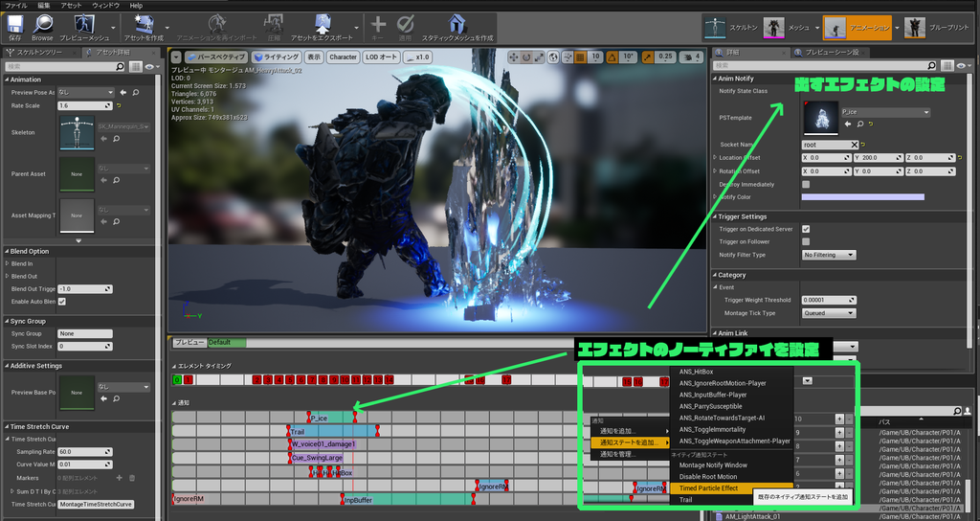The height and width of the screenshot is (521, 980).
Task: Select ANS_HitBox in notify state menu
Action: (697, 372)
